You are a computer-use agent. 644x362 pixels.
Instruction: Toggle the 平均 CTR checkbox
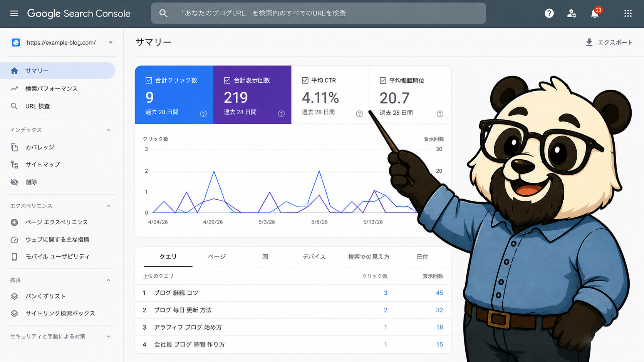point(305,80)
